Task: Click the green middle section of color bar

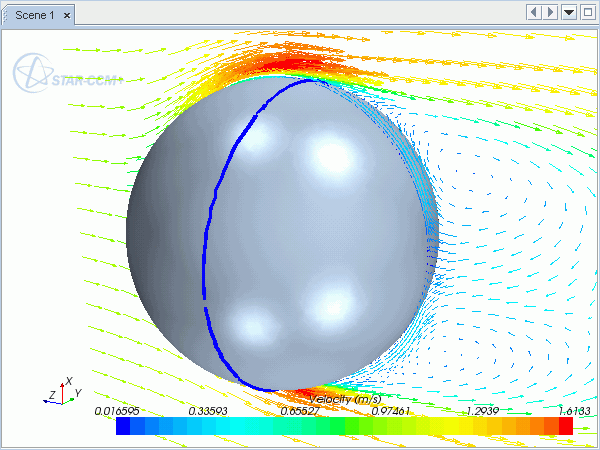Action: 345,426
